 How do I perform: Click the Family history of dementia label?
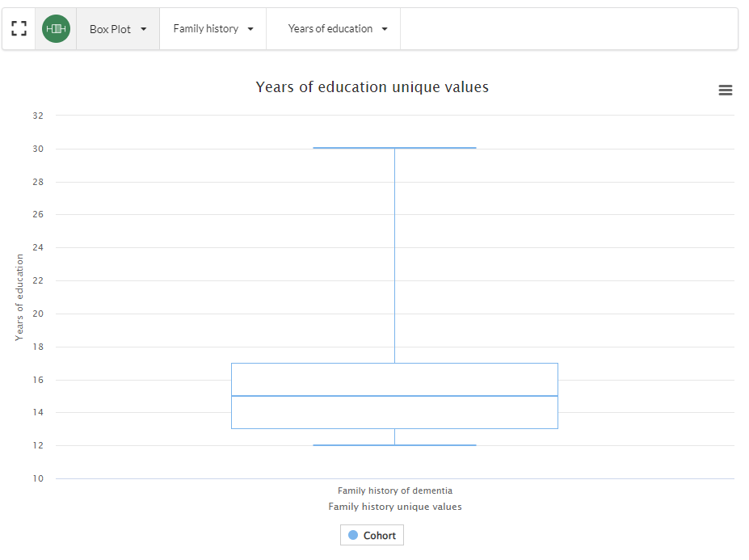click(394, 491)
